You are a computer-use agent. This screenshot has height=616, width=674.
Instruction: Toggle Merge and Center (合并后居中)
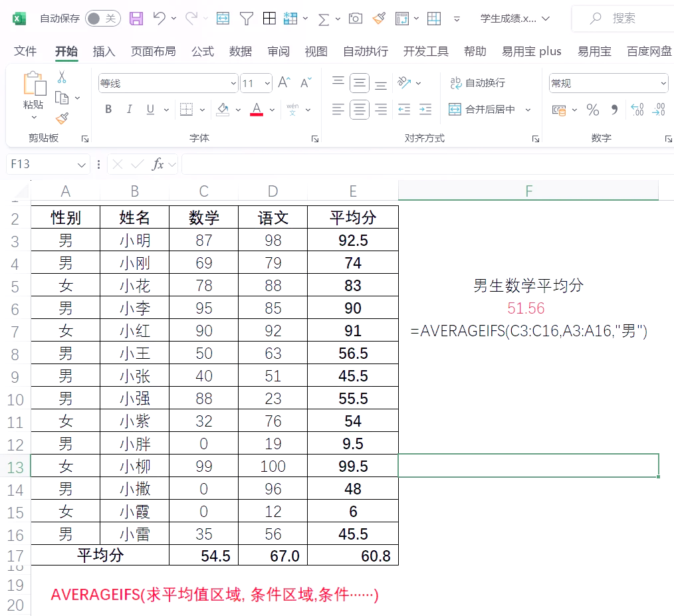482,110
